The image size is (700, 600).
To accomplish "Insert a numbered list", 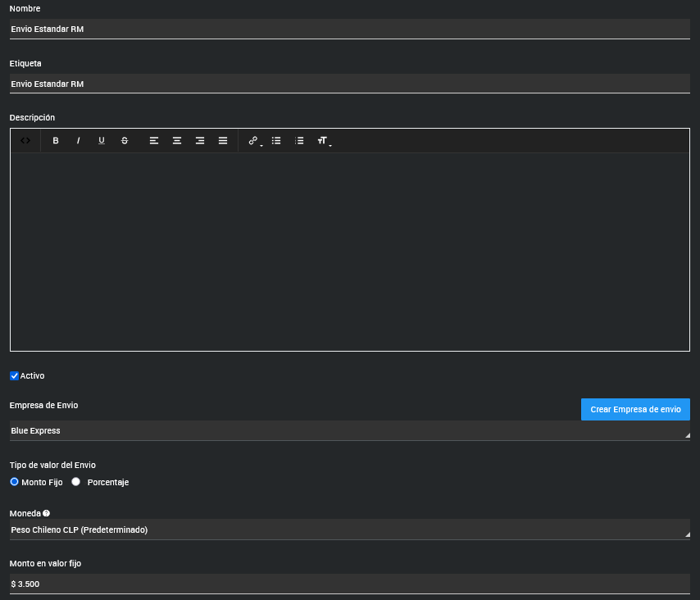I will pyautogui.click(x=299, y=140).
